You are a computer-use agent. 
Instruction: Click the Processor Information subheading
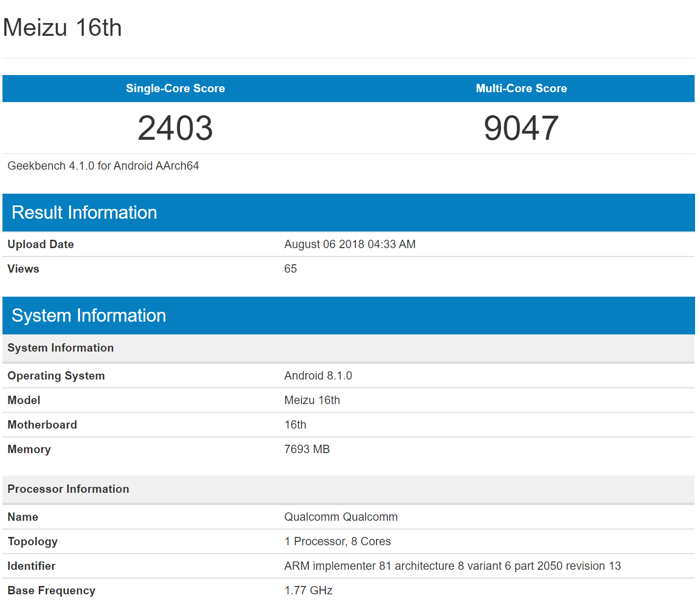pyautogui.click(x=68, y=489)
